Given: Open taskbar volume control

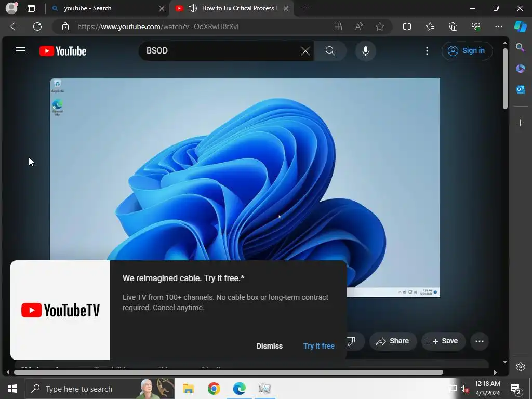Looking at the screenshot, I should click(x=464, y=389).
